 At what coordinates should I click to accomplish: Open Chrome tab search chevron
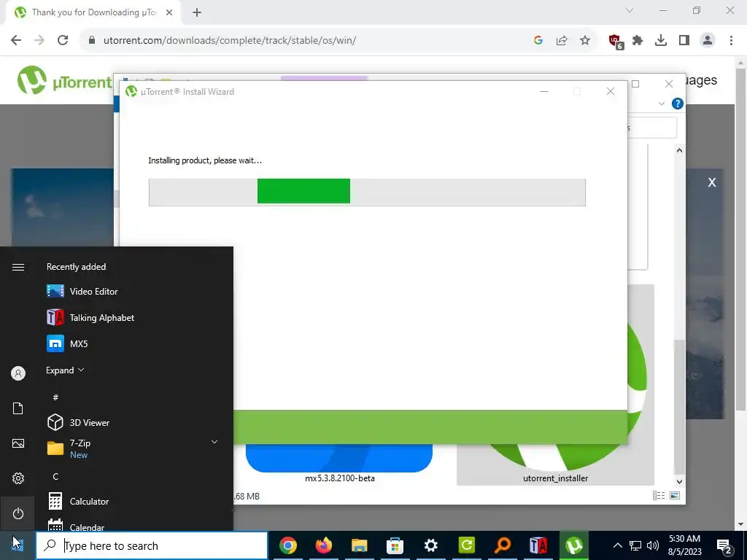click(630, 10)
